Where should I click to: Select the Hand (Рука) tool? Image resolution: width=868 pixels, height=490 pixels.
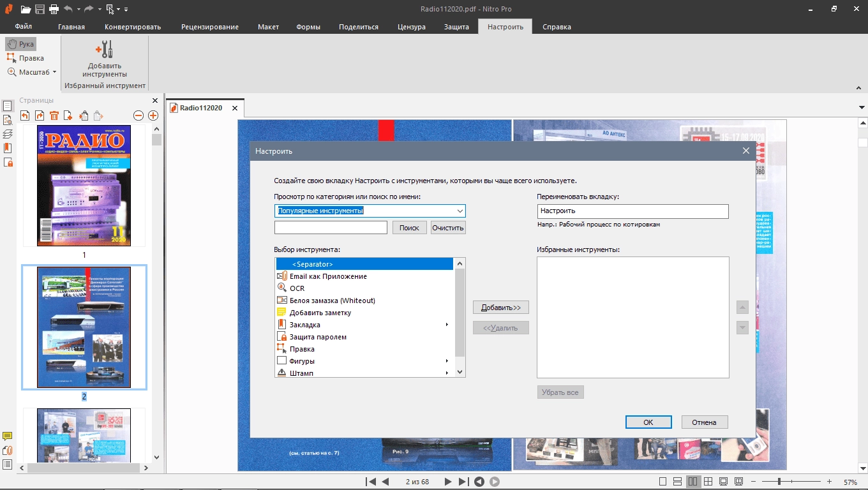coord(20,44)
